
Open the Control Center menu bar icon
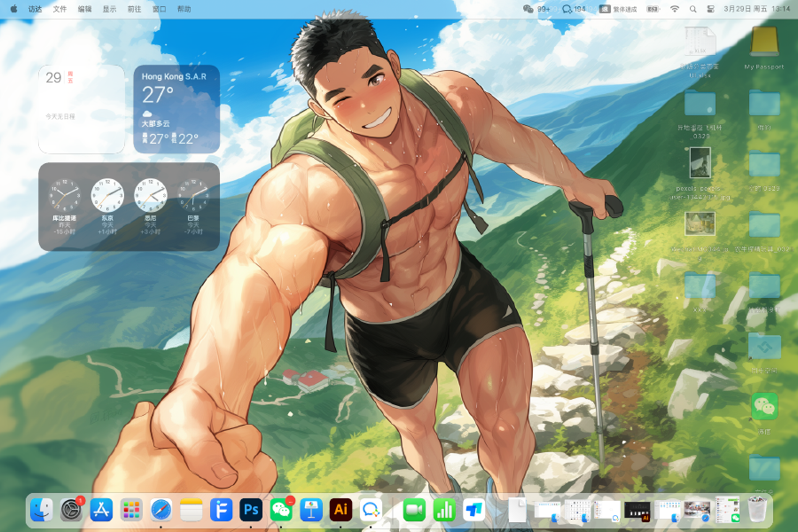(x=711, y=8)
